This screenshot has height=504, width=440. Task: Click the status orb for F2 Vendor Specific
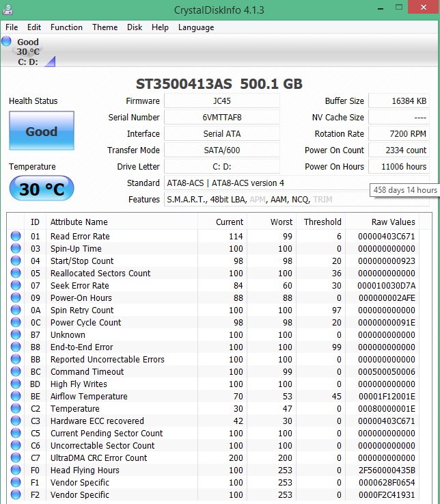tap(16, 494)
